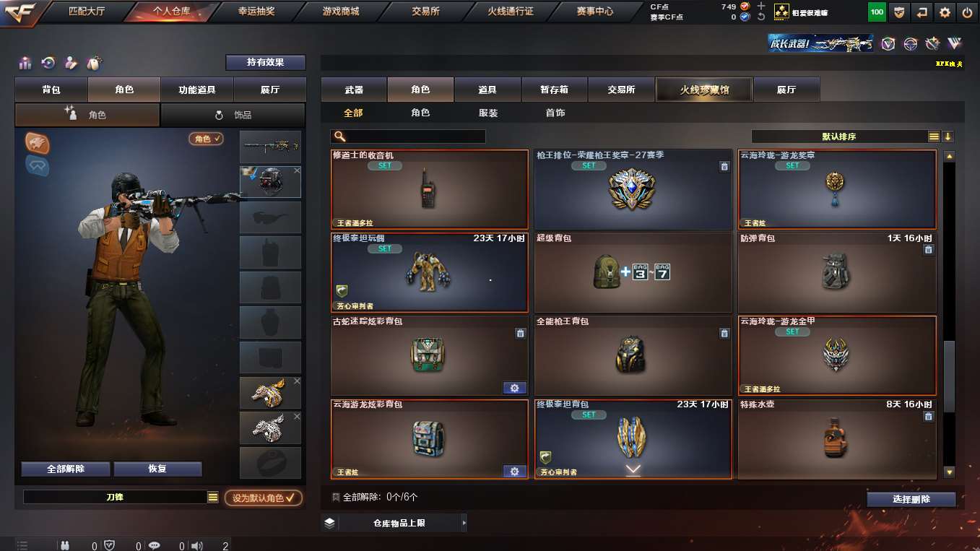Viewport: 980px width, 551px height.
Task: Open gear settings on 古蛇迷踪炫彩背包
Action: point(514,388)
